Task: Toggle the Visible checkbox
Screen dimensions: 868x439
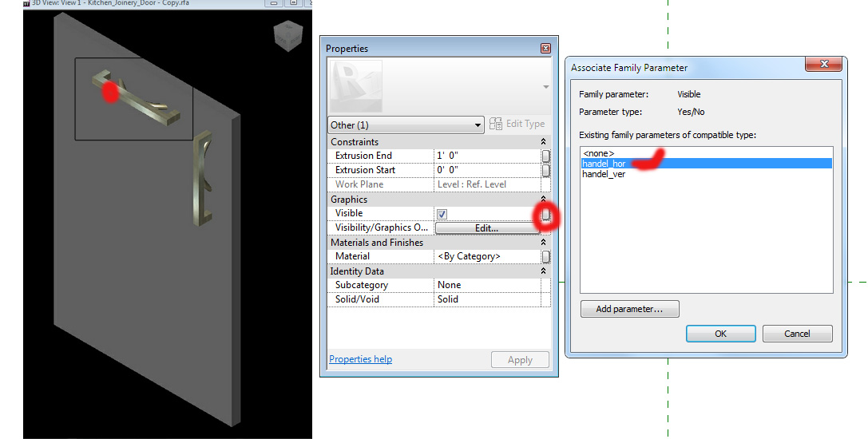Action: point(442,214)
